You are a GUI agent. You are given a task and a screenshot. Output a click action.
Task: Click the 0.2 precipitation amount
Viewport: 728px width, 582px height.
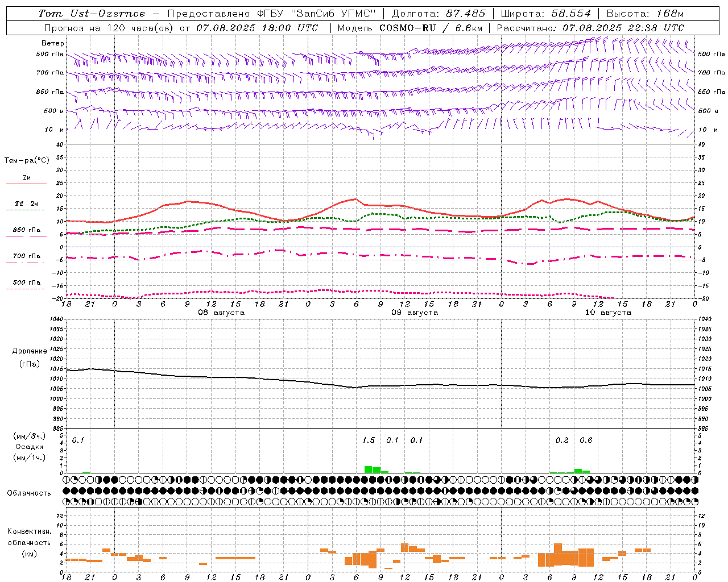pyautogui.click(x=562, y=440)
